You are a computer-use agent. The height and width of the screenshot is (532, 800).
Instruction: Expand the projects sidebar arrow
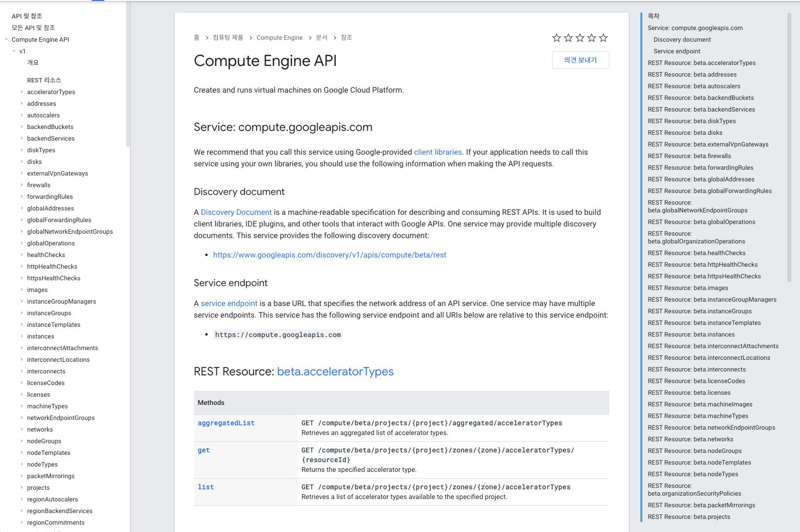22,487
